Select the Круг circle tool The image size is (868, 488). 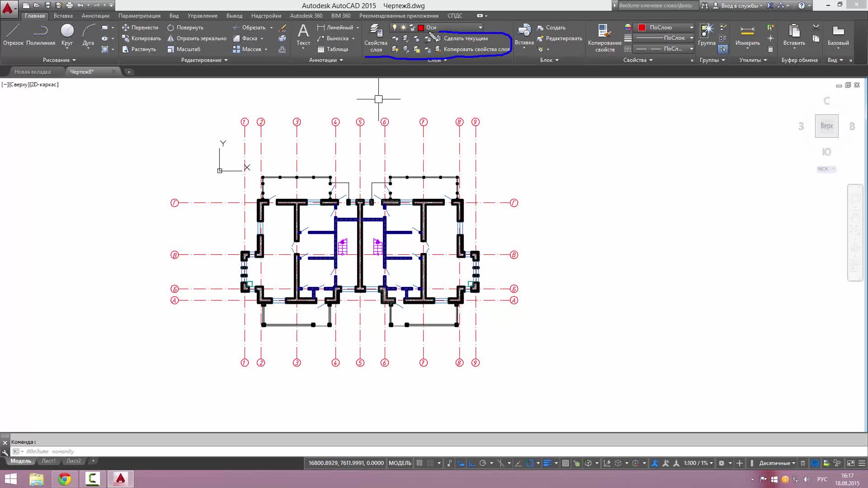pos(67,35)
